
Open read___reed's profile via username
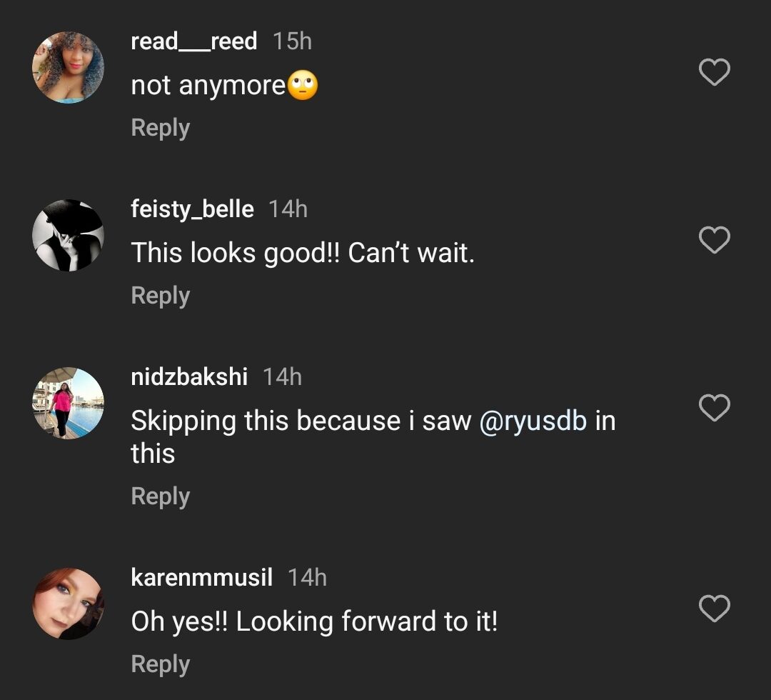point(193,41)
